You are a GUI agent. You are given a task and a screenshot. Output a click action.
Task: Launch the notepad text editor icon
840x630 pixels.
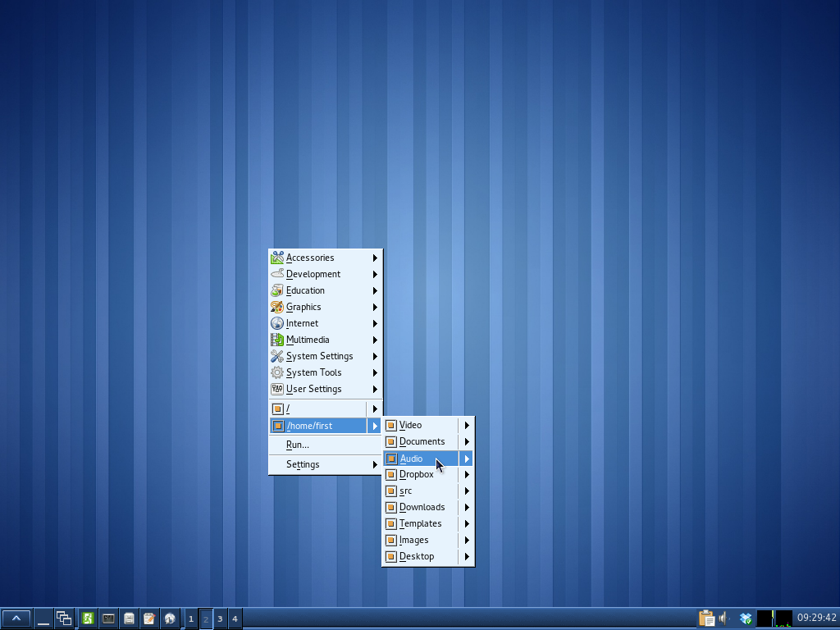pyautogui.click(x=149, y=619)
